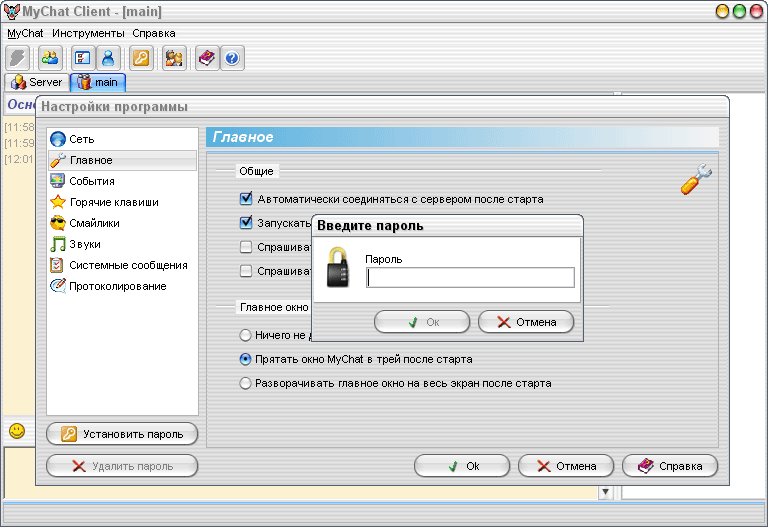
Task: Click Ok in settings window
Action: pyautogui.click(x=462, y=466)
